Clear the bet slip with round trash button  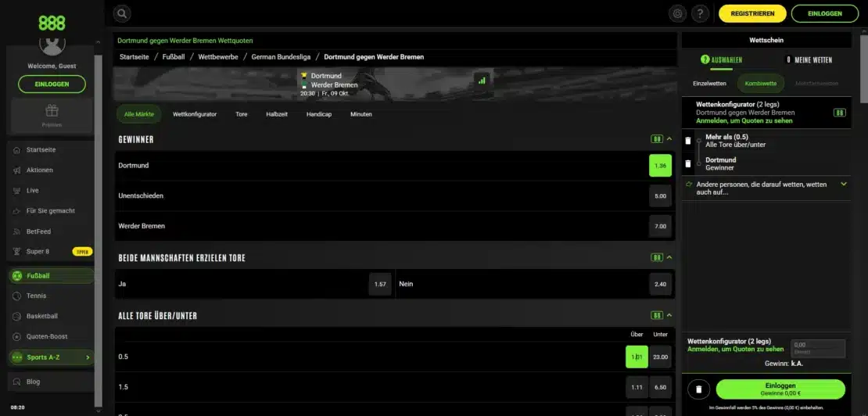(698, 389)
